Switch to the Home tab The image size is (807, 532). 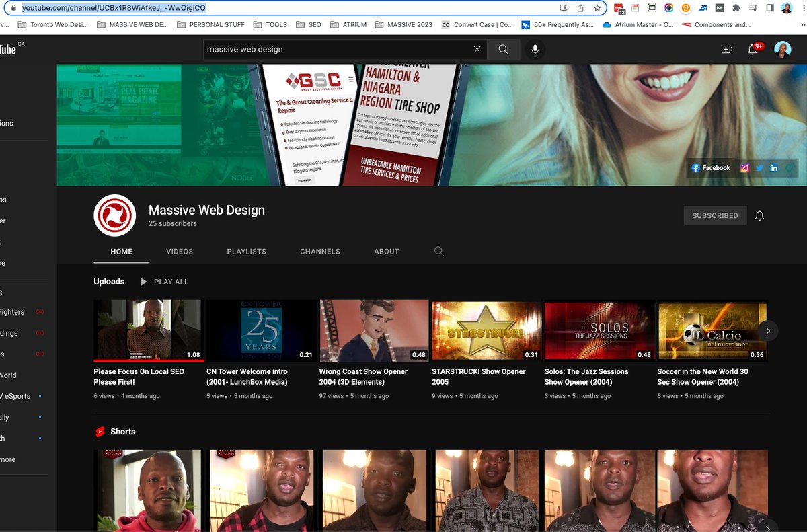click(x=122, y=251)
